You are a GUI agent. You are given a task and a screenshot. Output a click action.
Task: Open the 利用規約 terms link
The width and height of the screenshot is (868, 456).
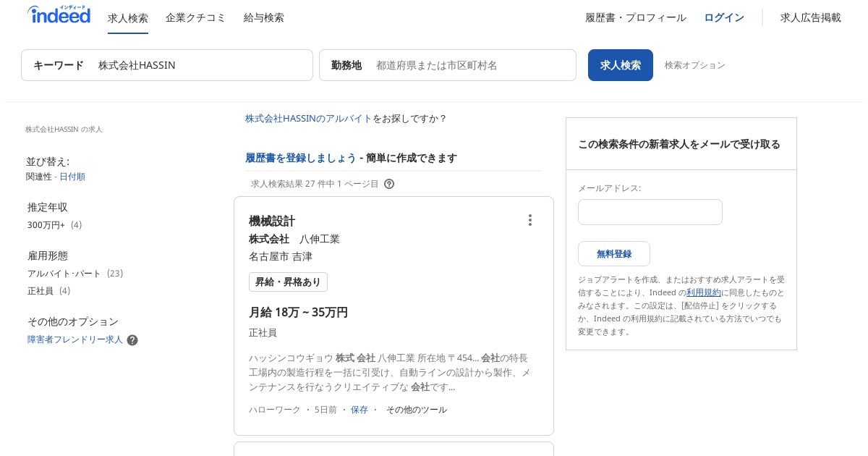pos(704,292)
